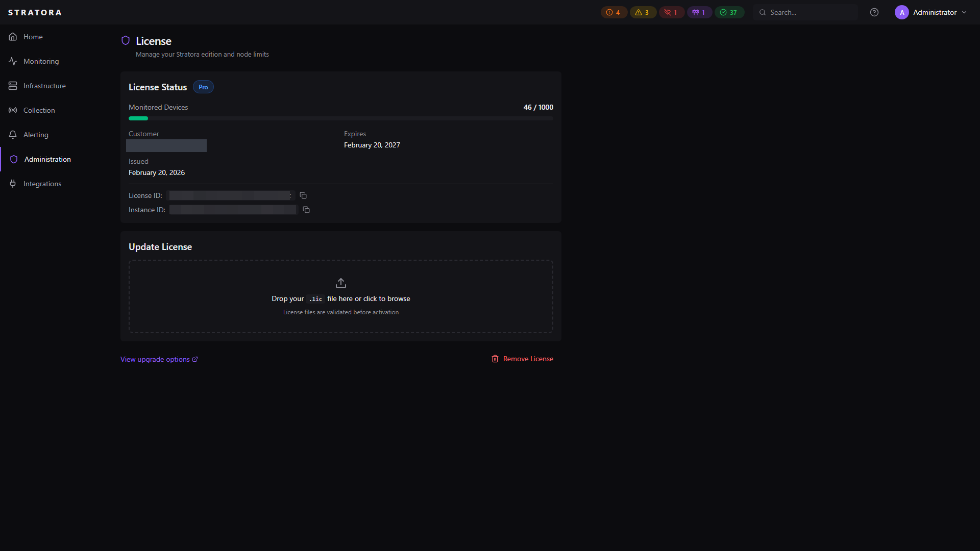Click the Administrator user name
Image resolution: width=980 pixels, height=551 pixels.
[935, 12]
